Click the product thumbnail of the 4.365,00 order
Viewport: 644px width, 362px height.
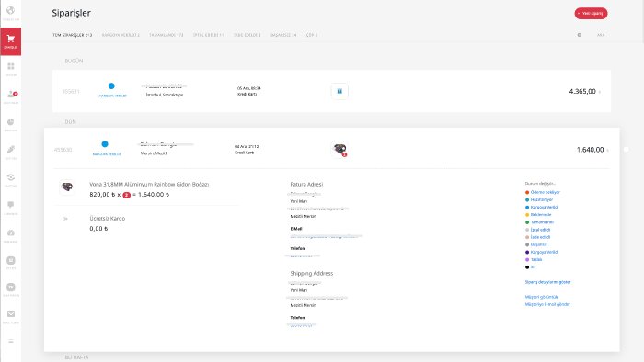pos(339,91)
